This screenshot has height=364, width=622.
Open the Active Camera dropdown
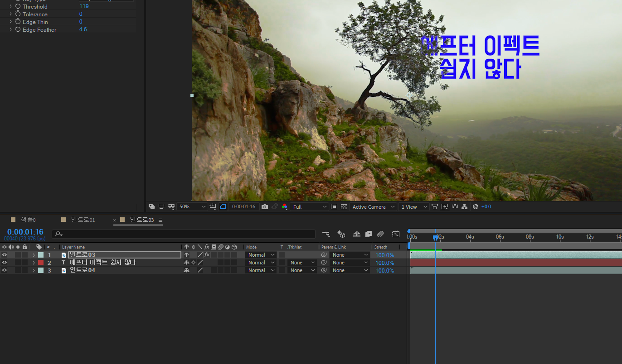(x=373, y=206)
